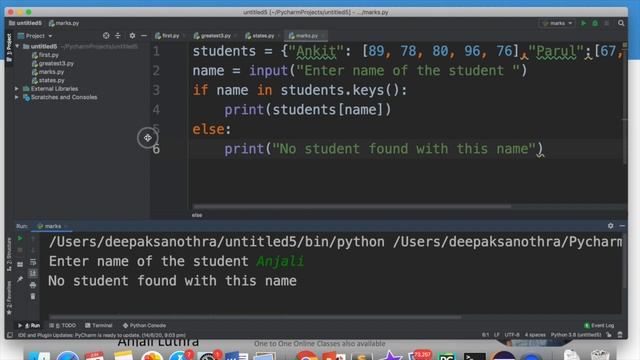Screen dimensions: 640x360
Task: Select first.py in Project tree
Action: [x=45, y=55]
